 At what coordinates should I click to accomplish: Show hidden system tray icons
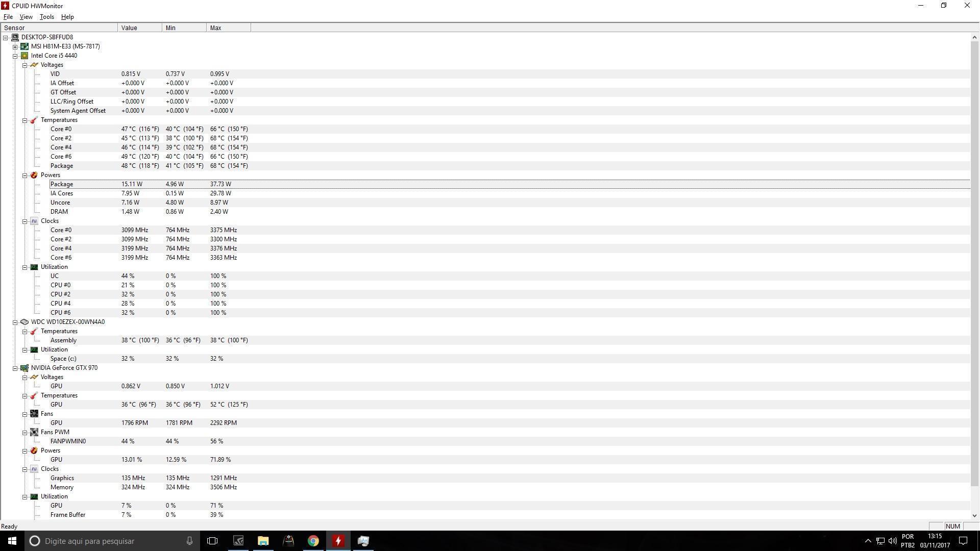tap(868, 541)
